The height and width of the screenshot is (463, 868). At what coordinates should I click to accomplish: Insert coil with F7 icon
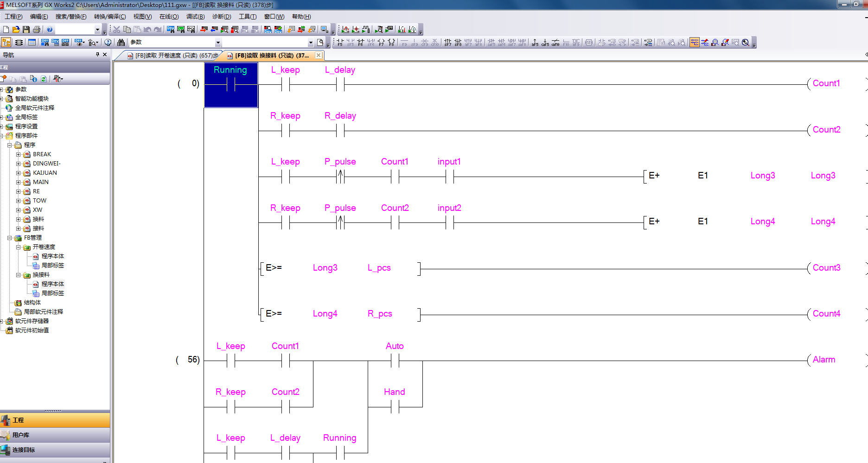381,43
